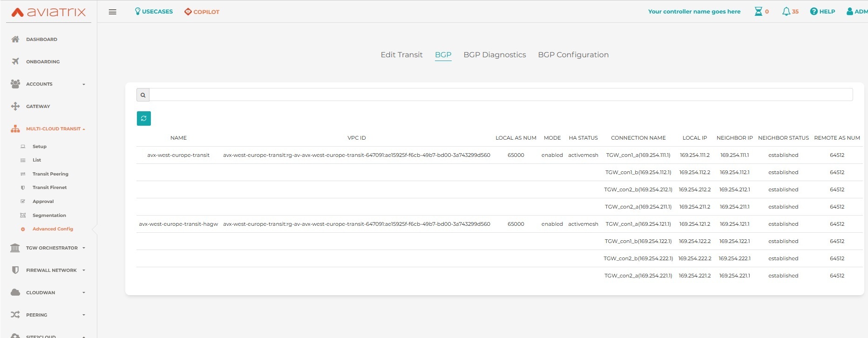Viewport: 868px width, 338px height.
Task: Open Dashboard from sidebar
Action: [41, 40]
